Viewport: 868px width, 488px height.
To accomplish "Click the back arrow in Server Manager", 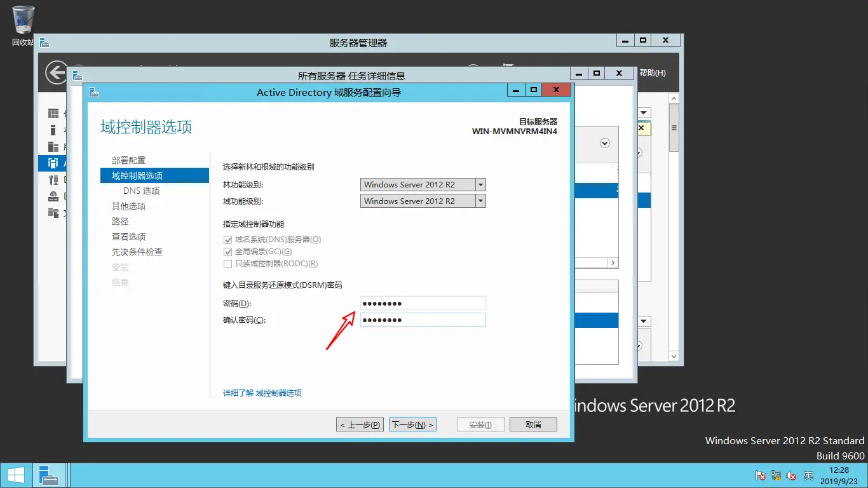I will [x=57, y=72].
